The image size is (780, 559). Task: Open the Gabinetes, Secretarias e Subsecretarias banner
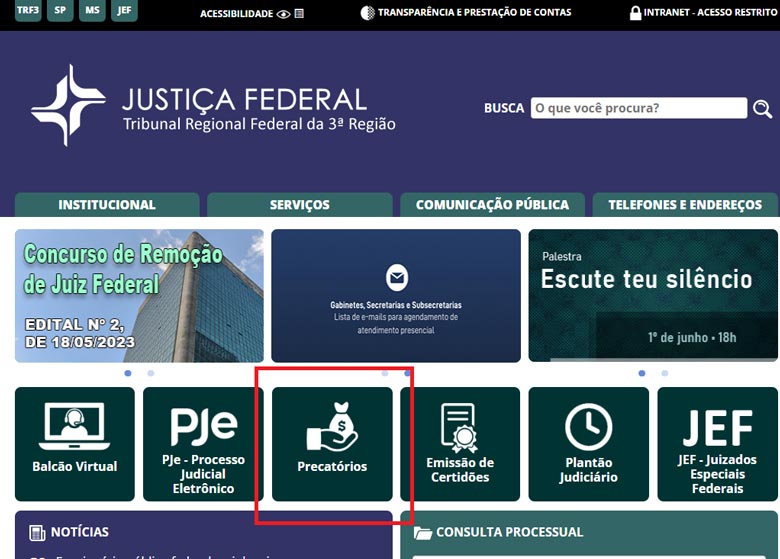(x=396, y=296)
